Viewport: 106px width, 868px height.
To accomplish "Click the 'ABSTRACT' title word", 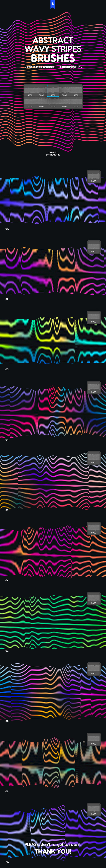I will tap(53, 40).
